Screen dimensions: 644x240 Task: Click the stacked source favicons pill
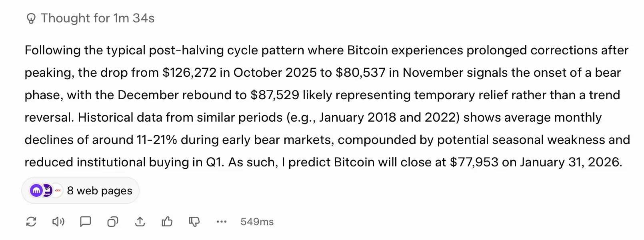pyautogui.click(x=46, y=190)
